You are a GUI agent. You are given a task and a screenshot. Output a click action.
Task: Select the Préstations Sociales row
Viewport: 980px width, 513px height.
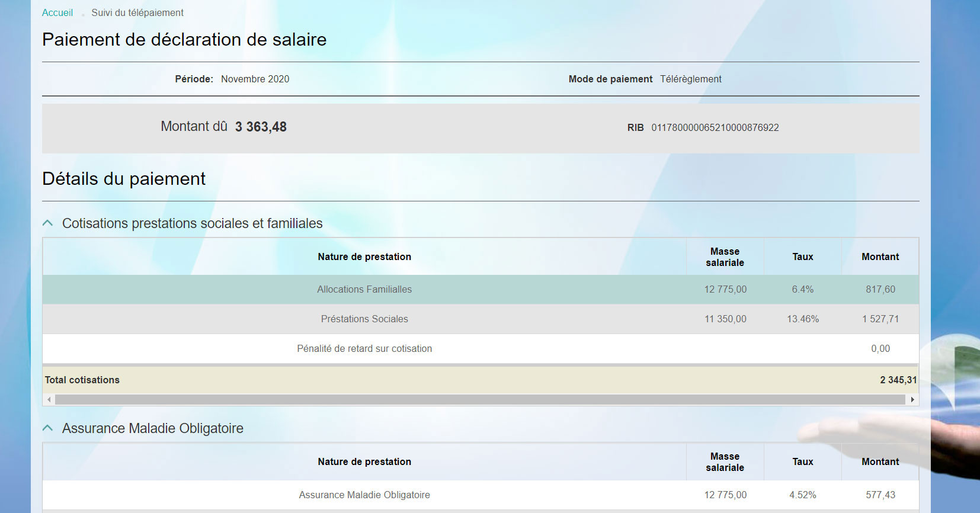(x=364, y=319)
